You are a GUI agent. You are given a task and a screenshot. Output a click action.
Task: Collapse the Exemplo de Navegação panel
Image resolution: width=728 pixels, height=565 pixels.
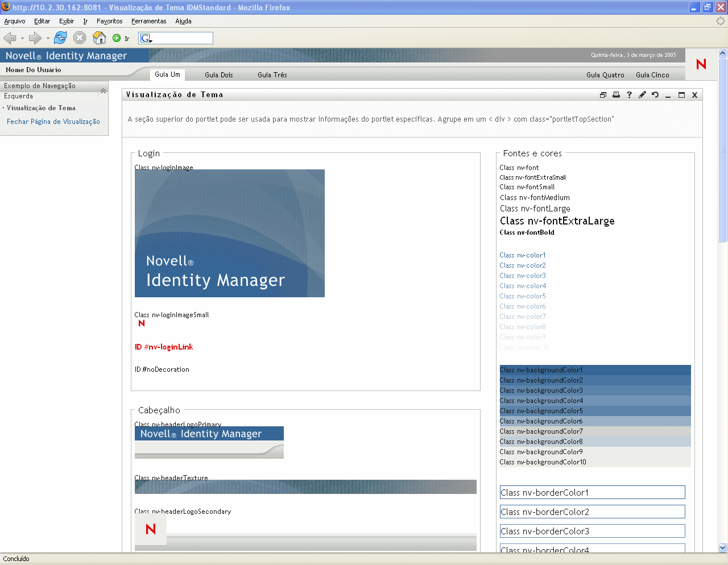coord(103,91)
